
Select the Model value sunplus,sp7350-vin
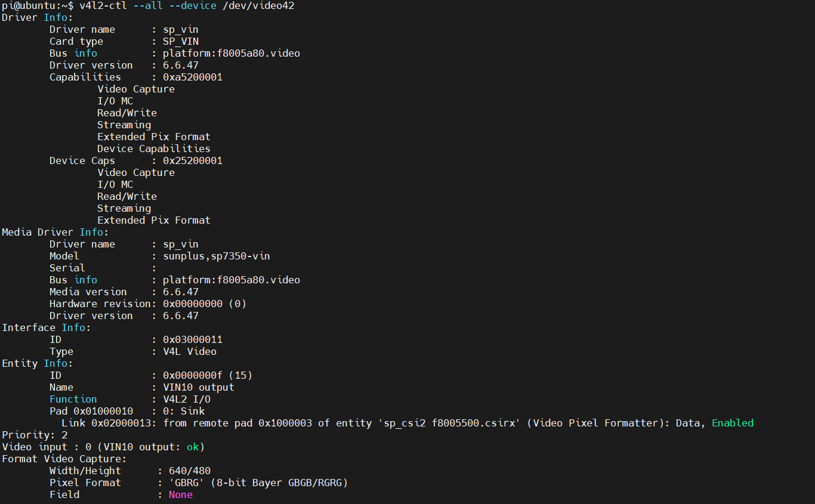tap(217, 256)
